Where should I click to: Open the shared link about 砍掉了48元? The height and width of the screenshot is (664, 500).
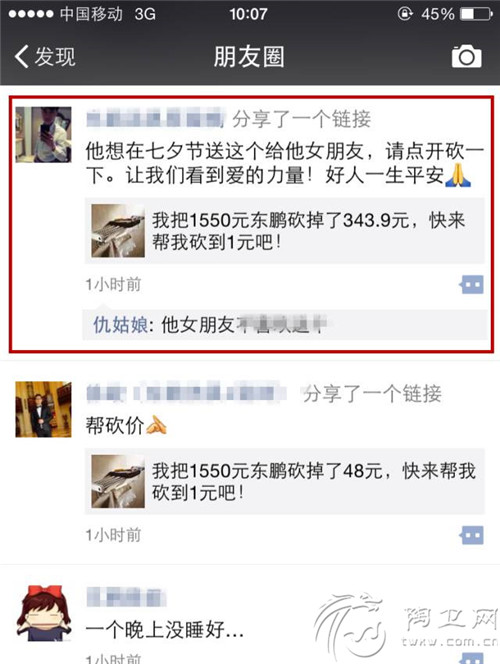(285, 481)
